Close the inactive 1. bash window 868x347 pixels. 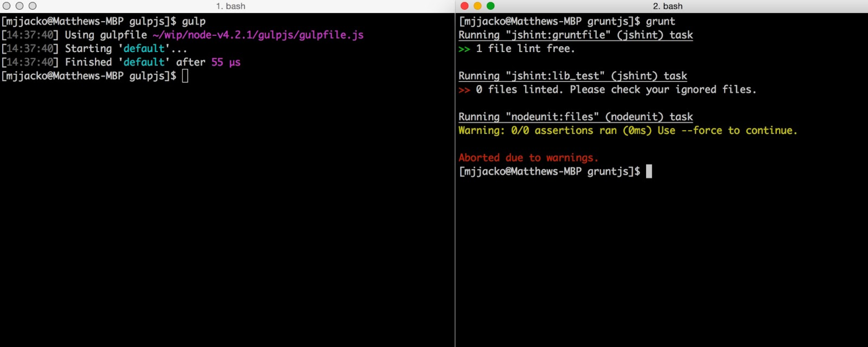pos(7,6)
